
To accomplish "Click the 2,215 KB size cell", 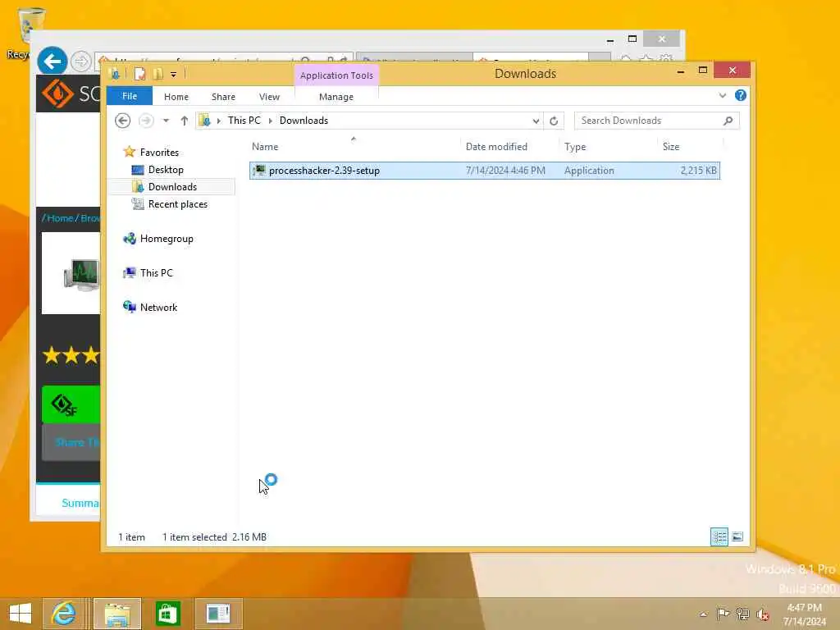I will click(698, 171).
